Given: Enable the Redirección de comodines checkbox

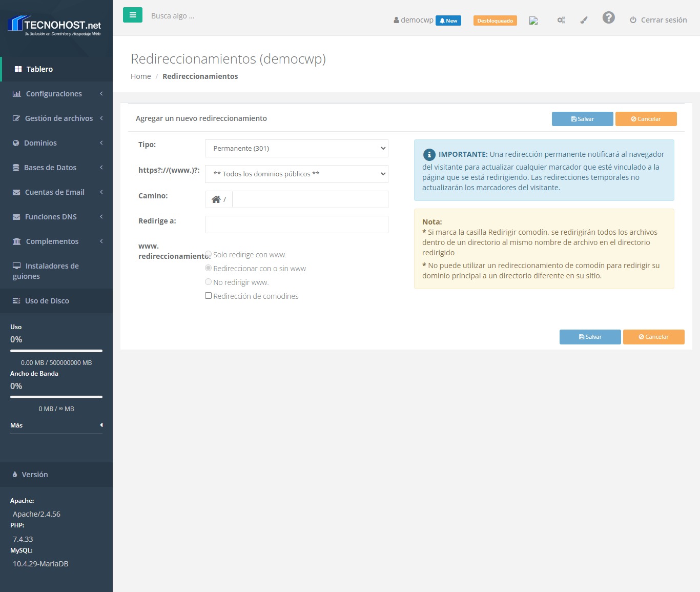Looking at the screenshot, I should [209, 296].
